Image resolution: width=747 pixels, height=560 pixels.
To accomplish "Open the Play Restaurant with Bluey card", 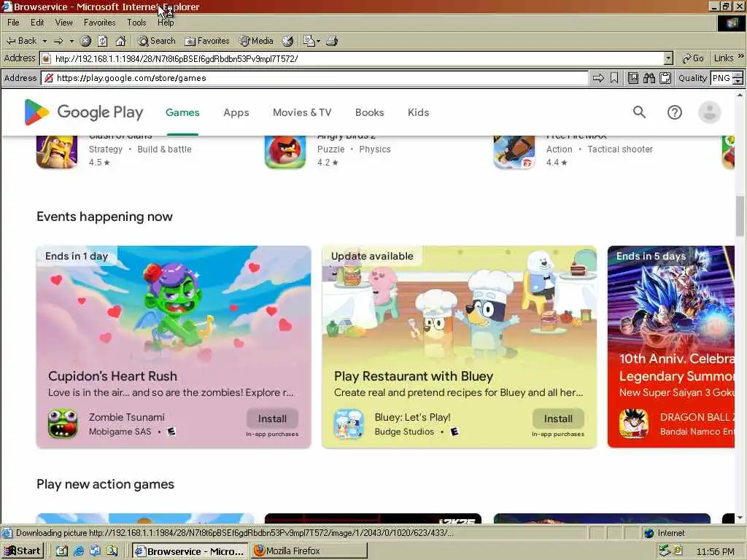I will (460, 346).
